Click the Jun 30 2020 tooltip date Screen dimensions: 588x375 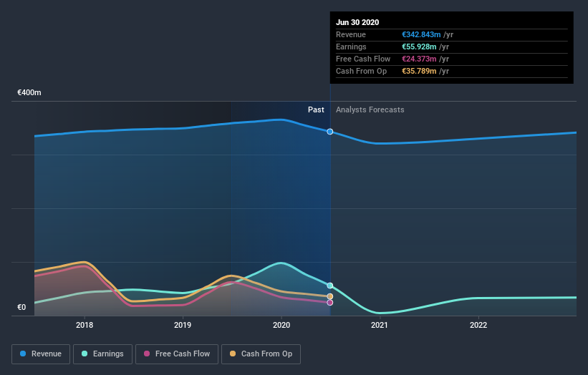pos(357,22)
